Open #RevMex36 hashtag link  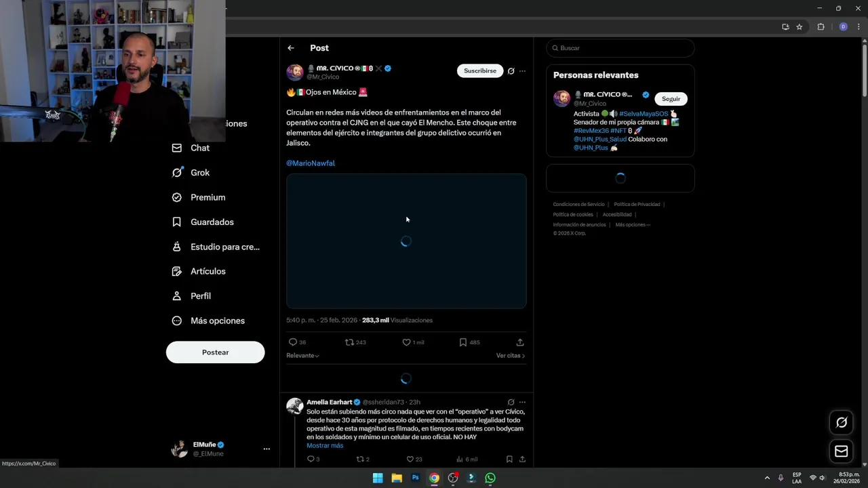click(x=591, y=131)
